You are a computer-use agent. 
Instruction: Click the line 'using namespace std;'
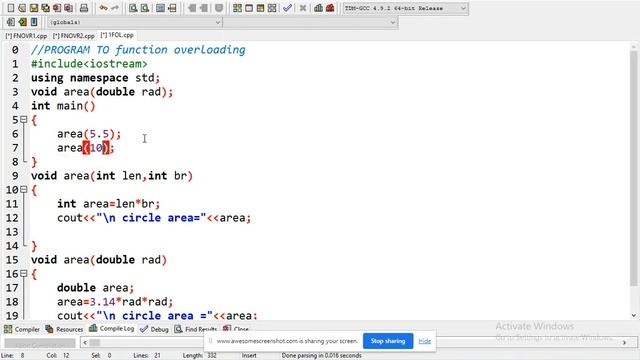(x=96, y=78)
